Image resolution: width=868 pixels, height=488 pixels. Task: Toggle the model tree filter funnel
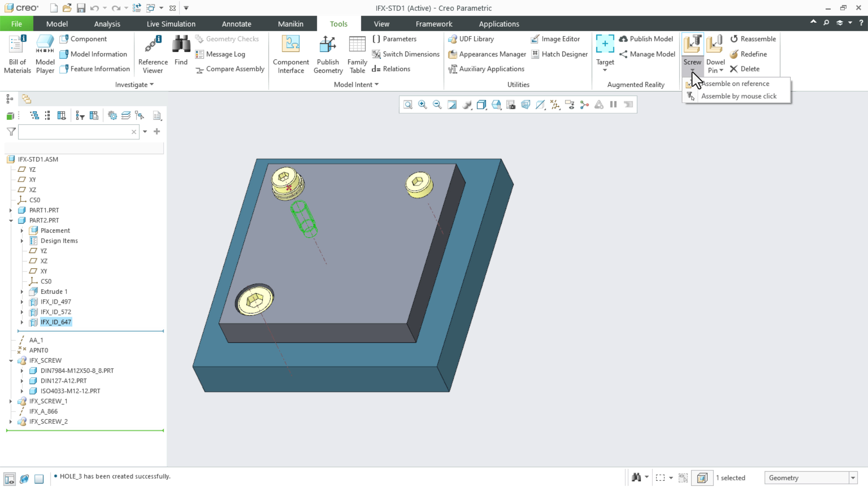[x=11, y=131]
